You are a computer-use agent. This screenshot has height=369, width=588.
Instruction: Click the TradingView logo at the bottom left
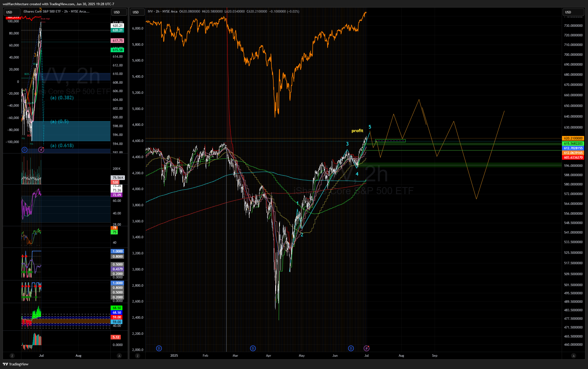(x=16, y=364)
